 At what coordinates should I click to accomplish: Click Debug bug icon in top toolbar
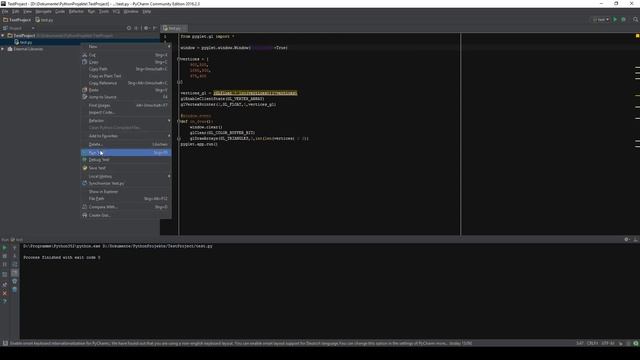coord(623,20)
